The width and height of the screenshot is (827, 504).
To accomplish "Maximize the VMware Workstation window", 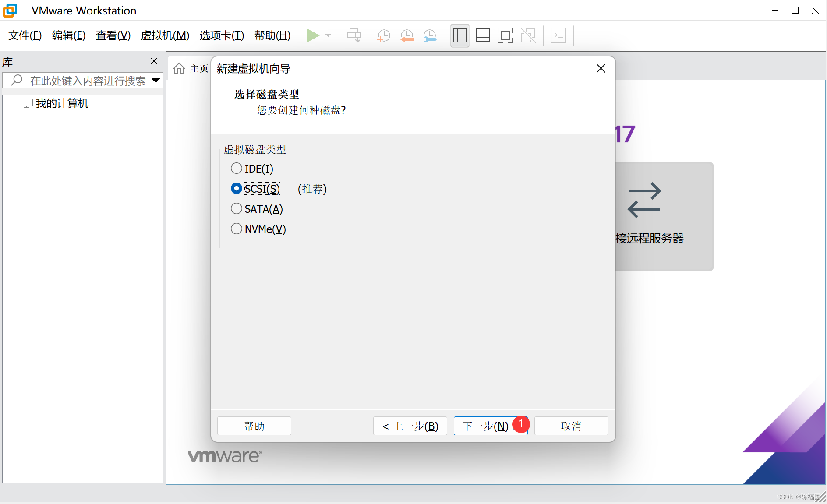I will click(x=795, y=11).
